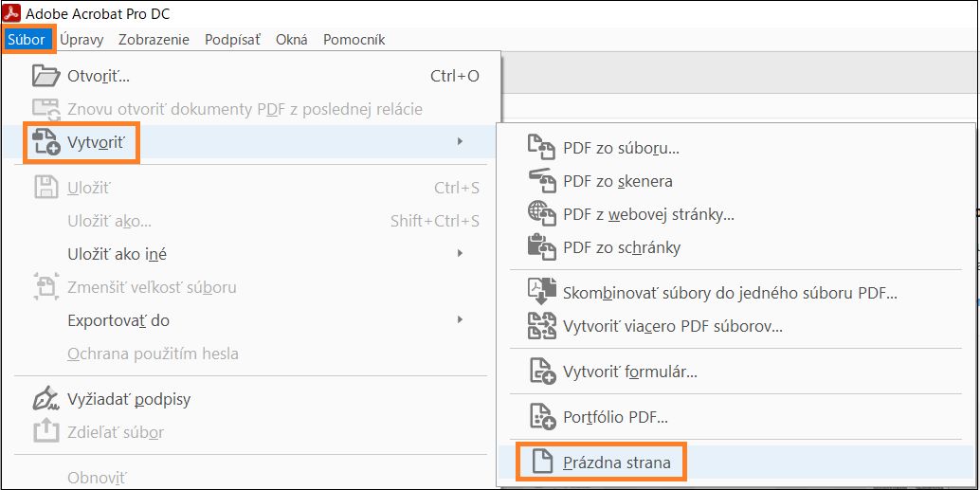Click the globe icon for web page PDF

[x=541, y=214]
